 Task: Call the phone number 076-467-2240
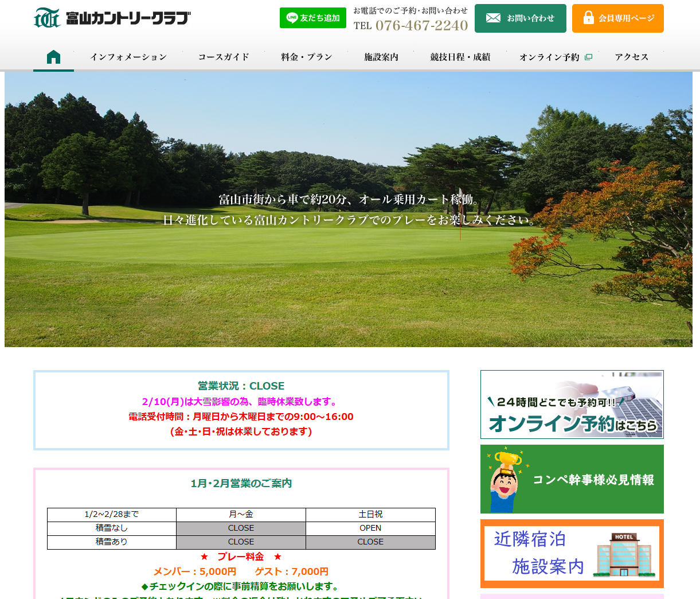(x=421, y=25)
